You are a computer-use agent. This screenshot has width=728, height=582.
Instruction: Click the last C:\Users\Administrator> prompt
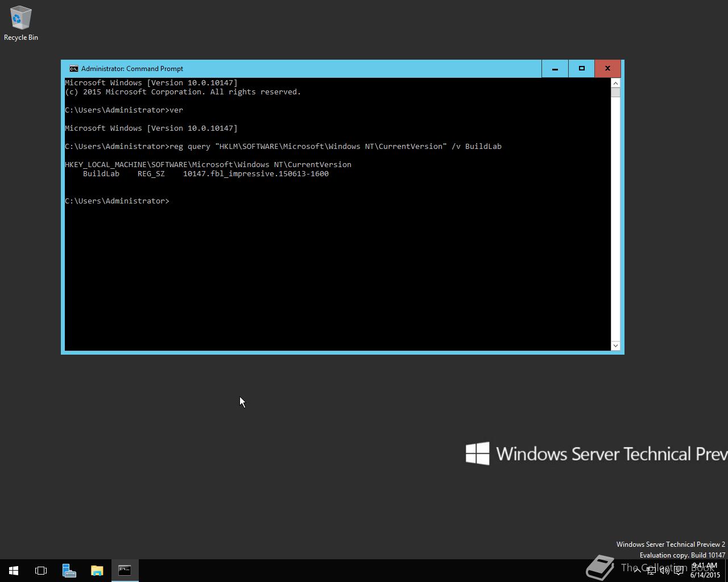[x=117, y=201]
